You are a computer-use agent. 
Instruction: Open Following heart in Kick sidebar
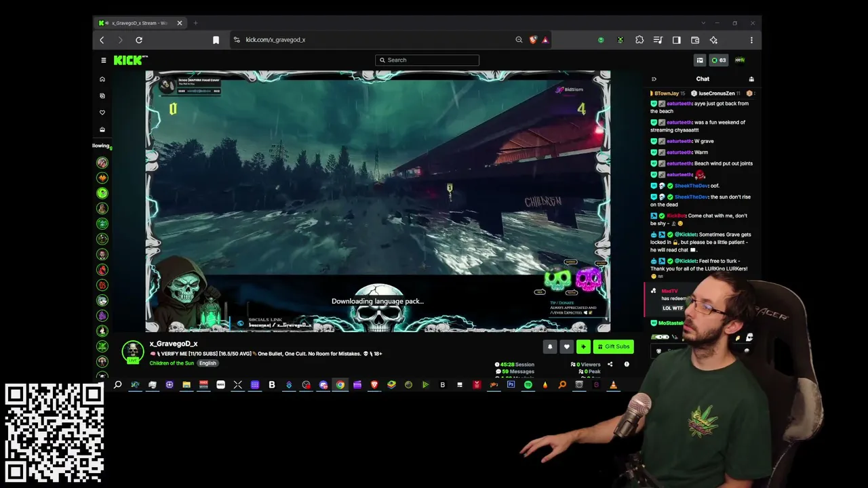[102, 113]
